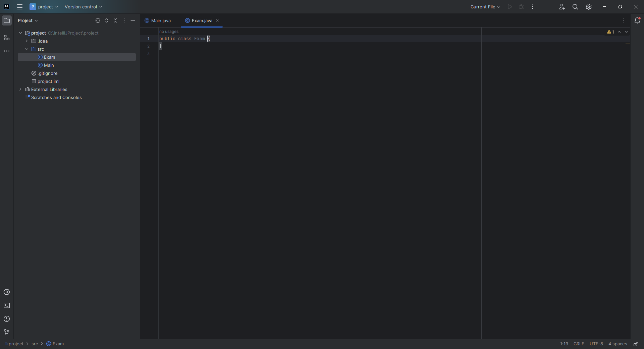Screen dimensions: 644x349
Task: Close the Exam.java tab
Action: coord(217,21)
